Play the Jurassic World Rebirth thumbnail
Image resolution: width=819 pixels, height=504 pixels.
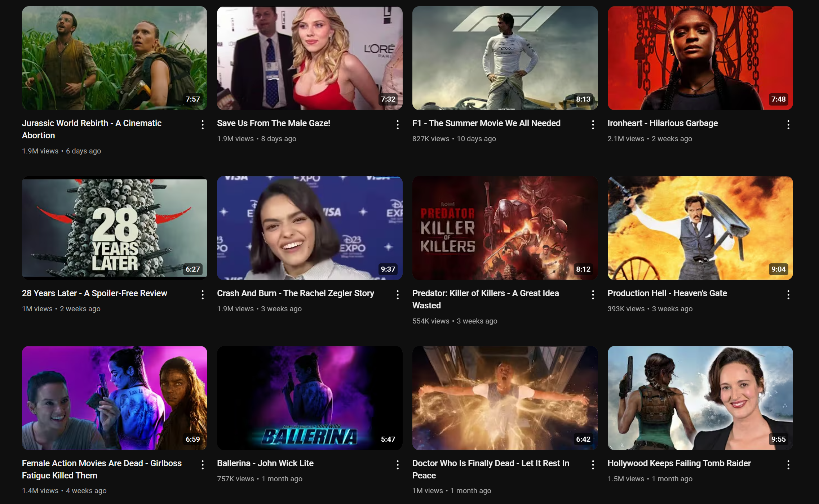click(115, 58)
